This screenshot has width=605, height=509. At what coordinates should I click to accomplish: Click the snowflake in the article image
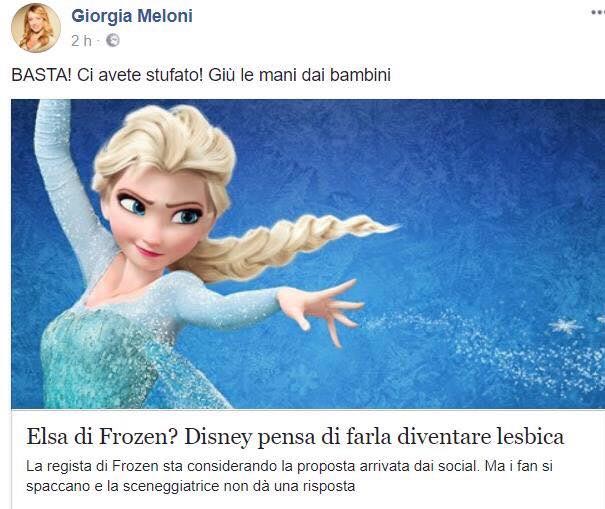point(565,326)
